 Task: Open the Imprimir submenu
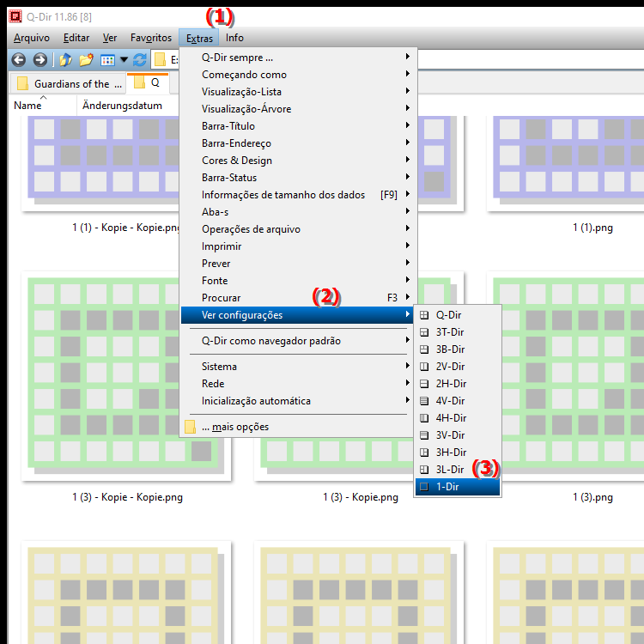click(298, 246)
